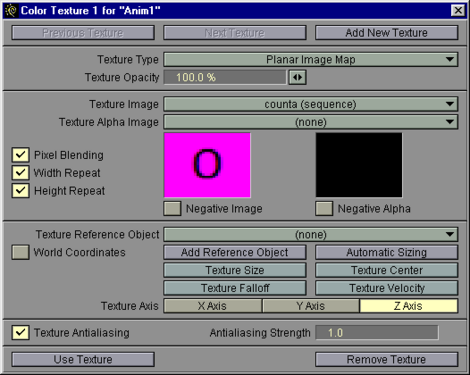Open the Texture Alpha Image dropdown
This screenshot has width=470, height=375.
(311, 122)
